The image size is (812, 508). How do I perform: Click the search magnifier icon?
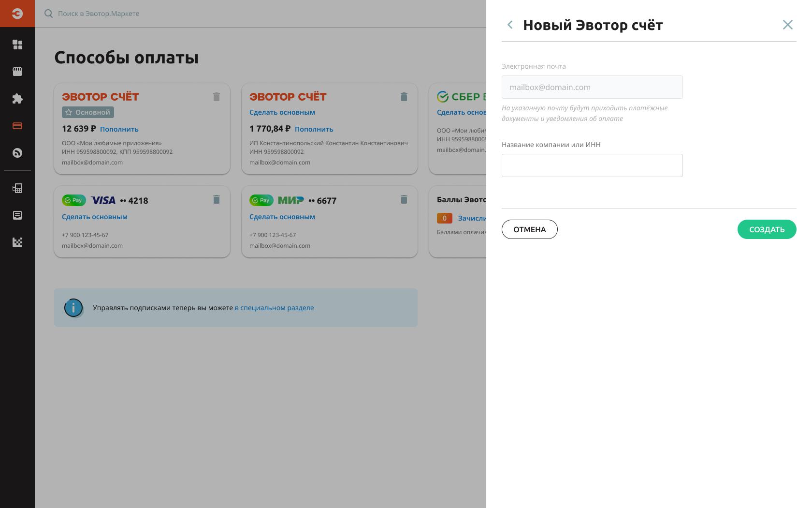pos(48,14)
